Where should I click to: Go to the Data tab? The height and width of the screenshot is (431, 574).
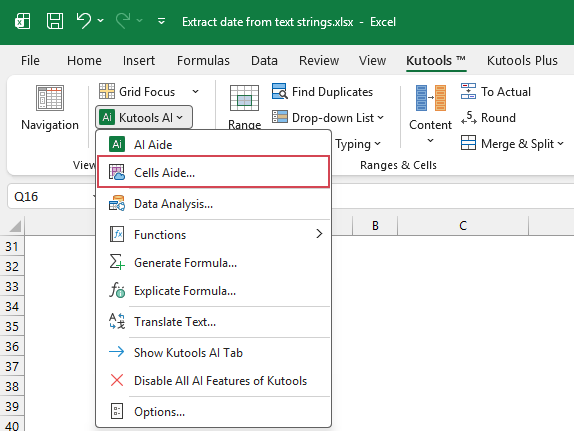264,60
